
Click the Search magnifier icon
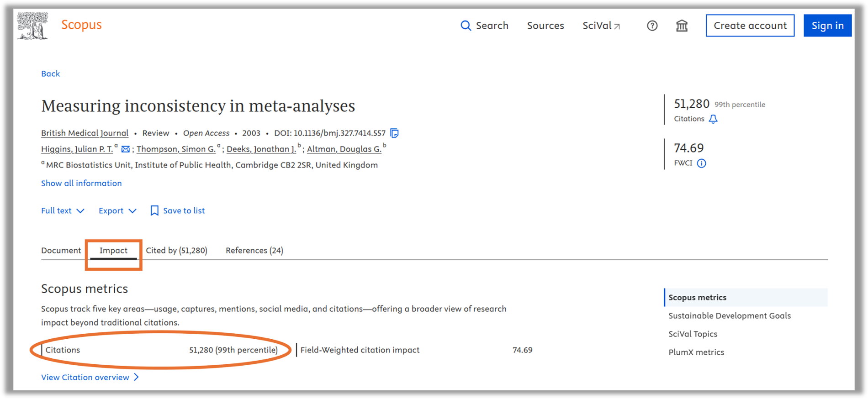pos(466,26)
